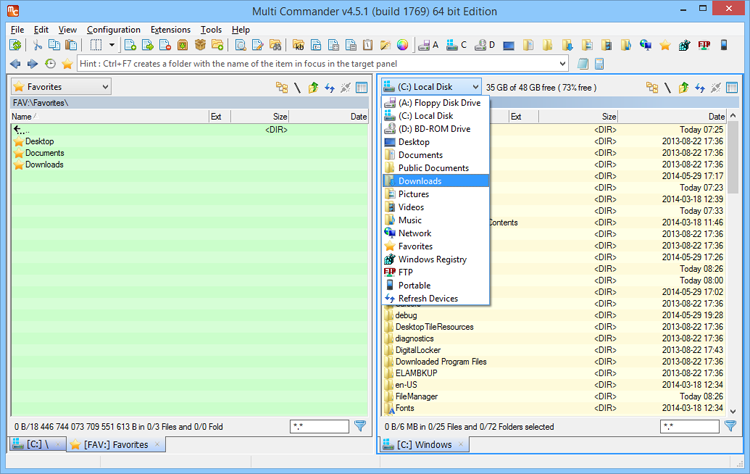
Task: Click the Cut scissors icon in toolbar
Action: coord(37,45)
